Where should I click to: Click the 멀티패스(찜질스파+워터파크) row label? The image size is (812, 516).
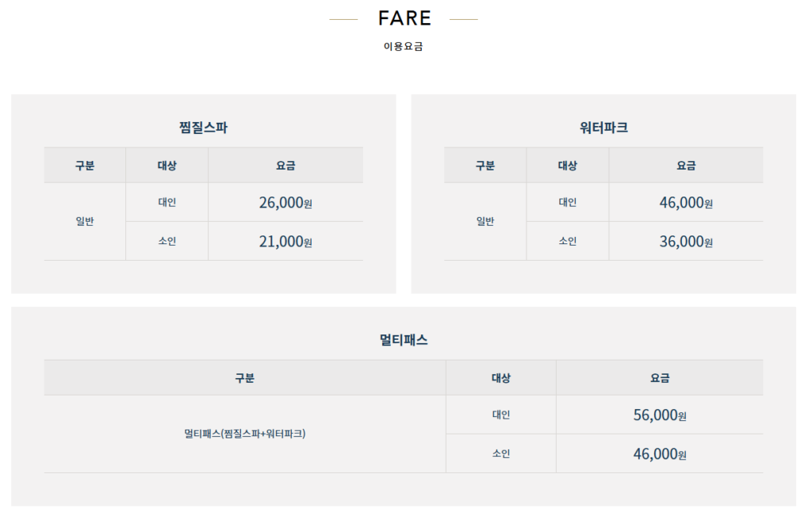point(245,434)
